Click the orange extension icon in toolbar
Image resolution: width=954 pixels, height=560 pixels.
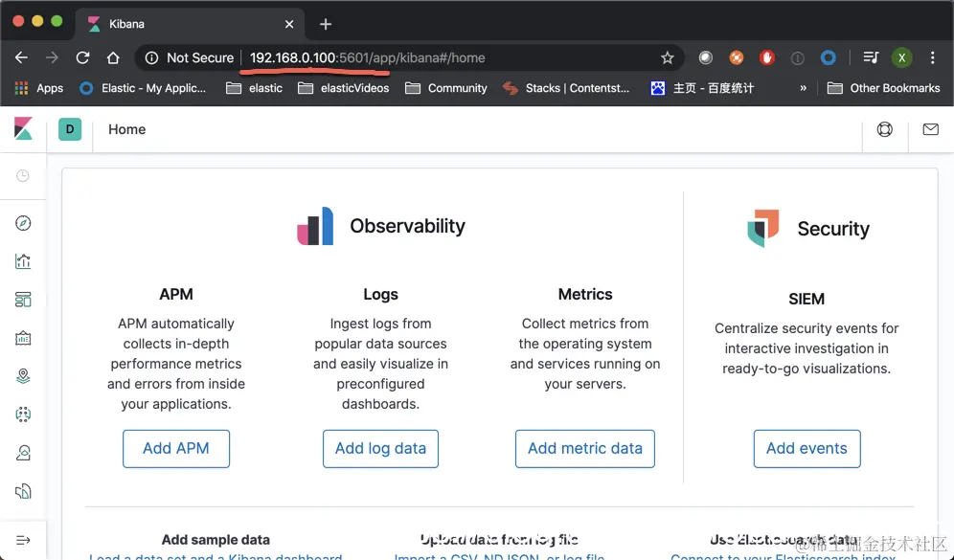pos(737,57)
